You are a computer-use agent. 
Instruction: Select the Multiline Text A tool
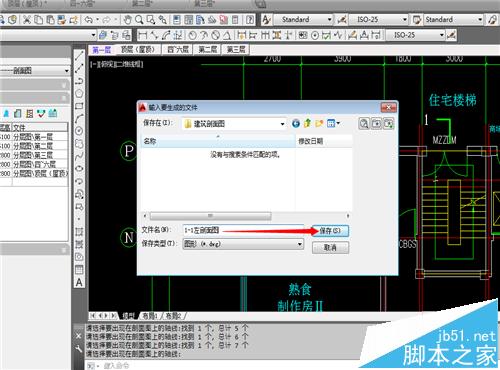point(79,283)
